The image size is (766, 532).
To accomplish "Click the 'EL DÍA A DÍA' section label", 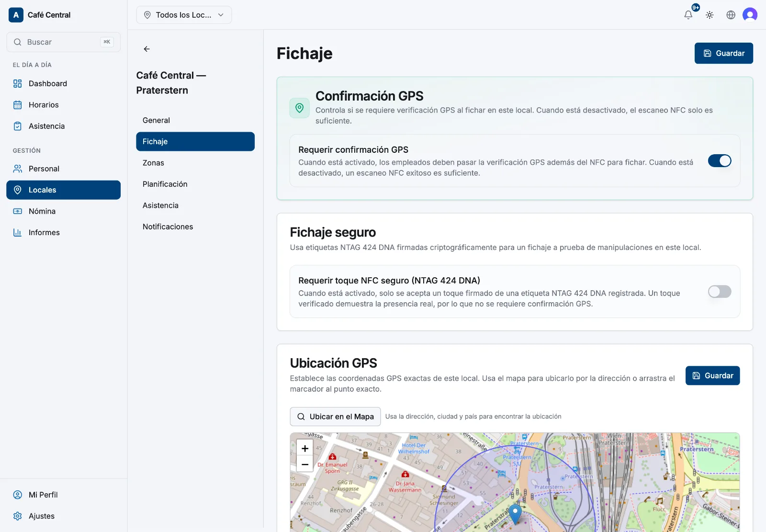I will pyautogui.click(x=32, y=65).
